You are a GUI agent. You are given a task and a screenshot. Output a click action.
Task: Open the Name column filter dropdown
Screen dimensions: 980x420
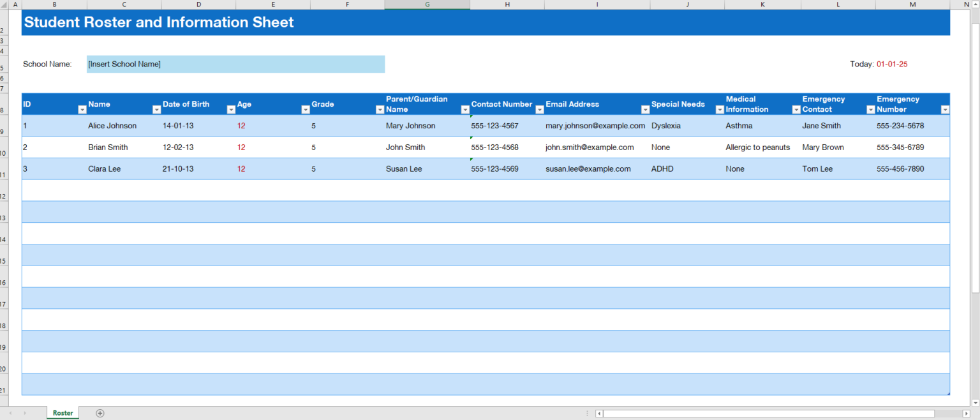tap(156, 110)
